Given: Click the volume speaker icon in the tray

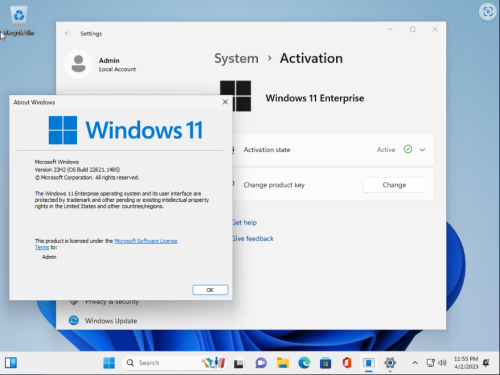Looking at the screenshot, I should click(x=442, y=363).
